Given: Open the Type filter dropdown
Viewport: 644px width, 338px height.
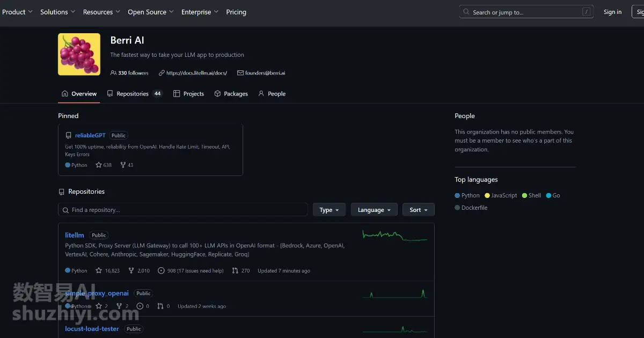Looking at the screenshot, I should [x=329, y=210].
